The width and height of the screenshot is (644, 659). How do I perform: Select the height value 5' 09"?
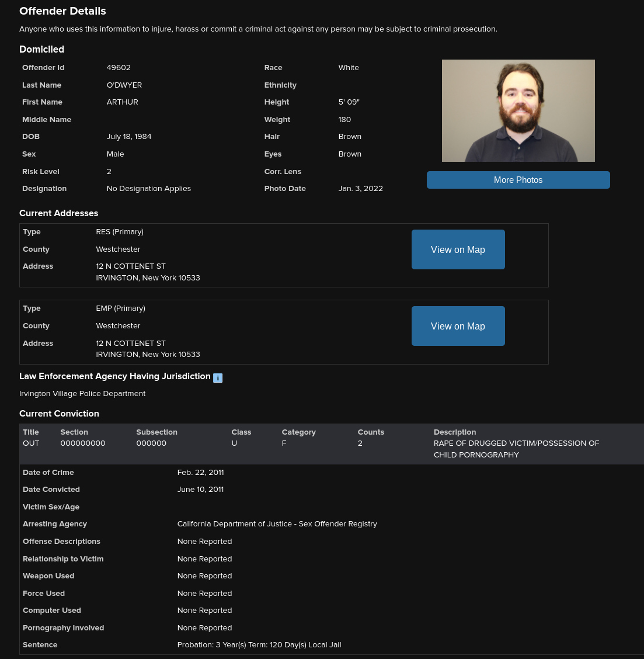tap(349, 102)
